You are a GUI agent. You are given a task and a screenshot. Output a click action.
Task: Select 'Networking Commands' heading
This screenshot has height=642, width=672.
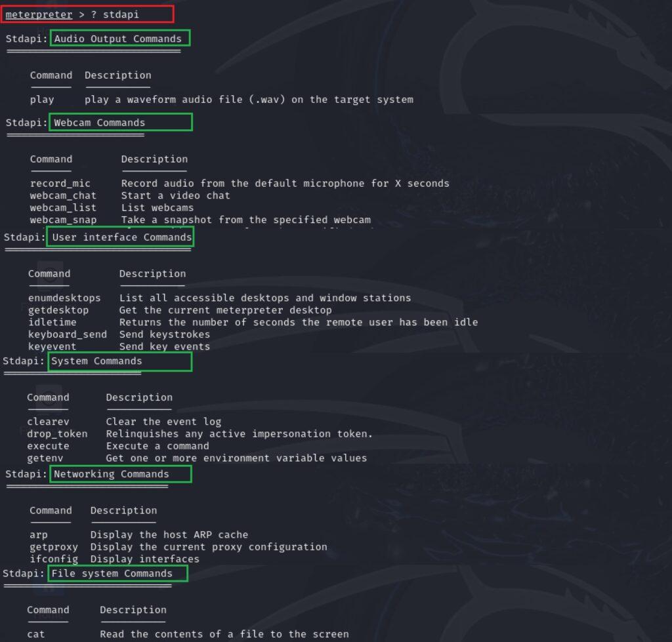112,474
